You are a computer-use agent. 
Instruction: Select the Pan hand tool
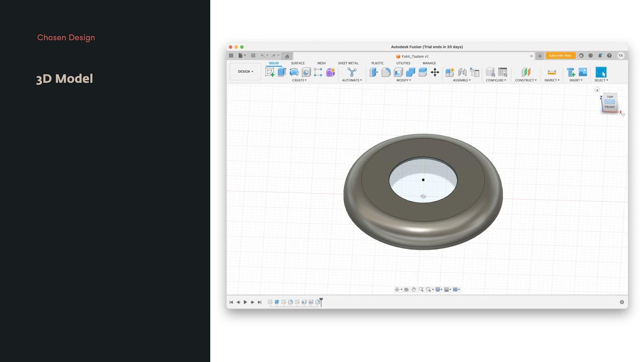pos(414,290)
